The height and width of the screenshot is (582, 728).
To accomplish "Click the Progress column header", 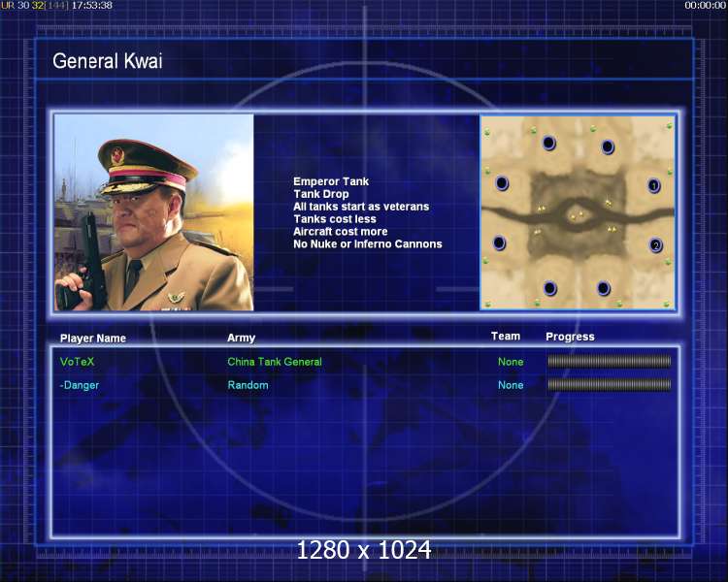I will (570, 337).
